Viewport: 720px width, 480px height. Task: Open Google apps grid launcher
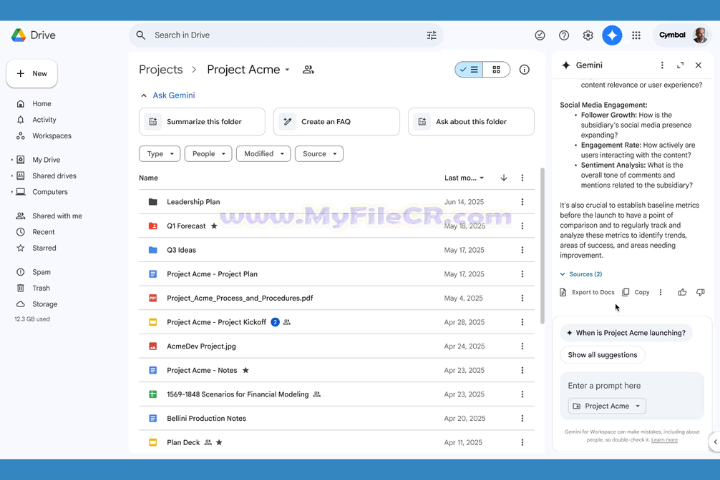pos(636,35)
